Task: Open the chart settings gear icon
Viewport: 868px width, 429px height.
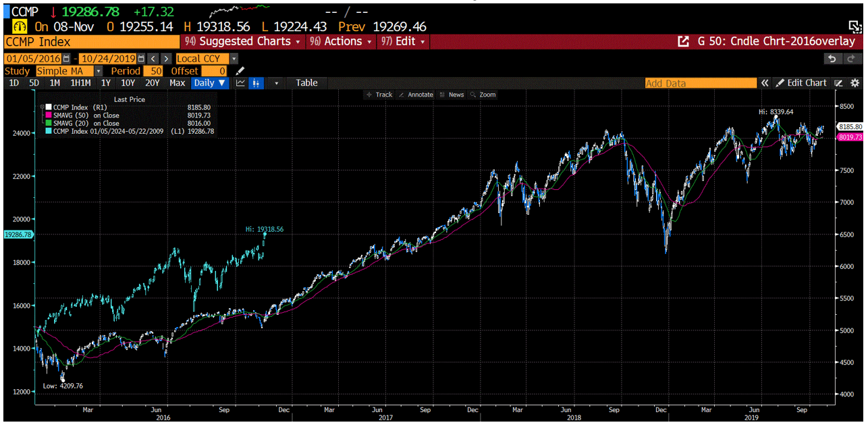Action: pyautogui.click(x=855, y=82)
